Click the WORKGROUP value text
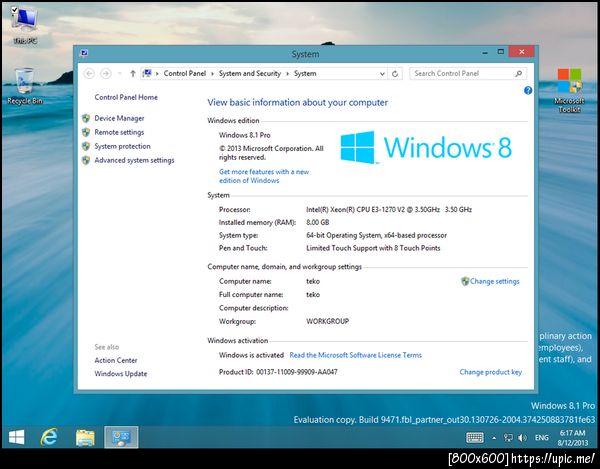The width and height of the screenshot is (600, 469). (327, 321)
